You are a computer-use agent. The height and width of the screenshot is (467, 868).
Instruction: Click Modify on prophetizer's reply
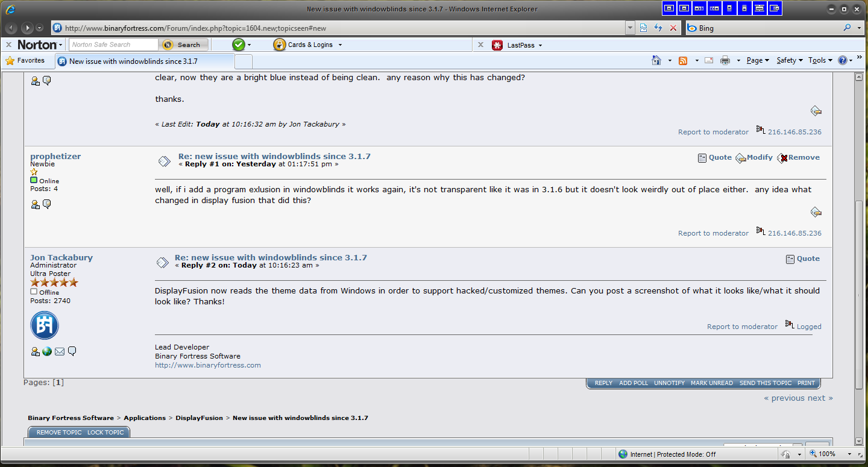coord(754,157)
